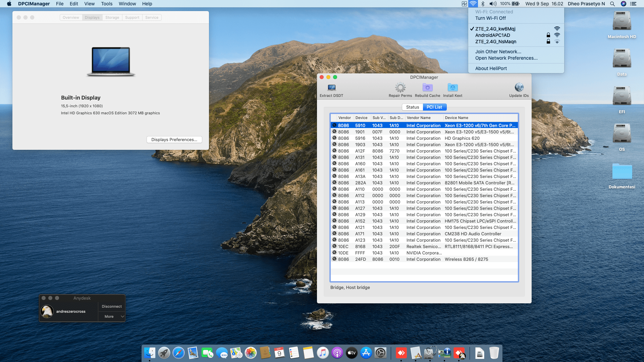Open the Support tab in the system info window
The height and width of the screenshot is (362, 644).
132,17
